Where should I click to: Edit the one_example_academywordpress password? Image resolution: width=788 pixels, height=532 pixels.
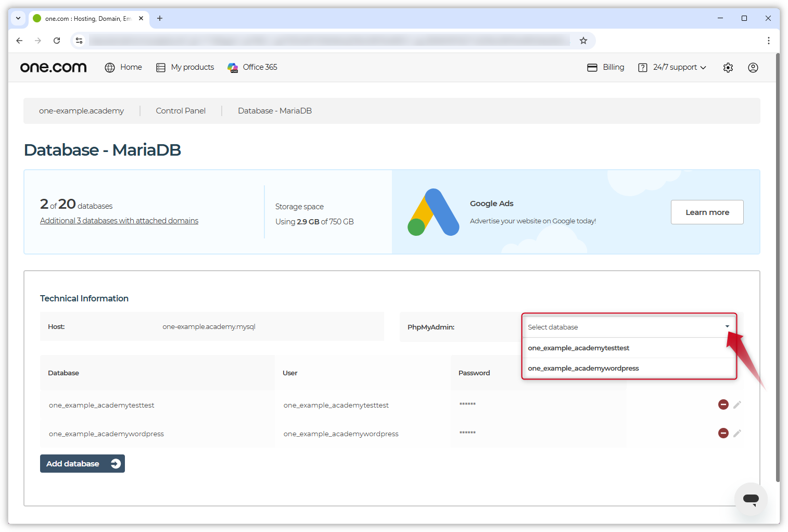coord(738,433)
